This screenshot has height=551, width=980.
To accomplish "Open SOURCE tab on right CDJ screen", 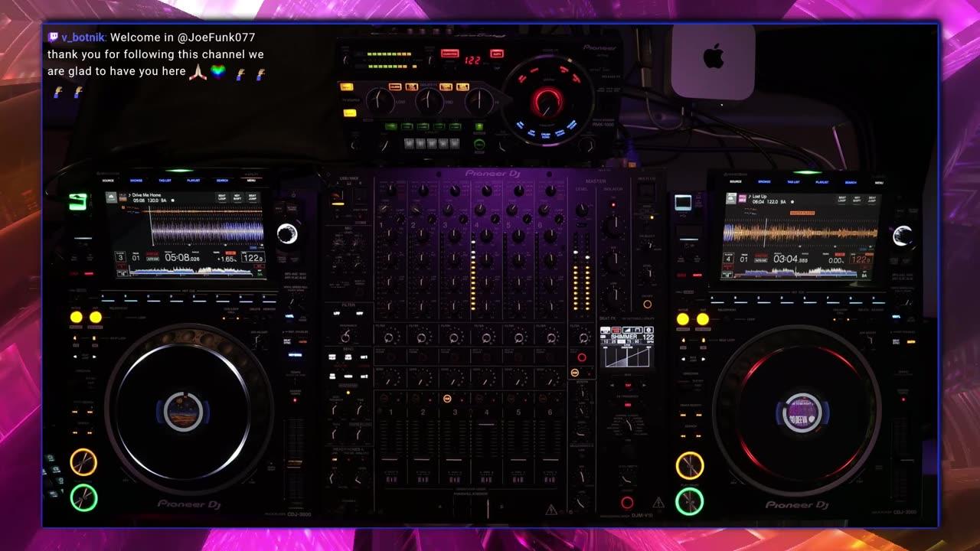I will [x=735, y=182].
